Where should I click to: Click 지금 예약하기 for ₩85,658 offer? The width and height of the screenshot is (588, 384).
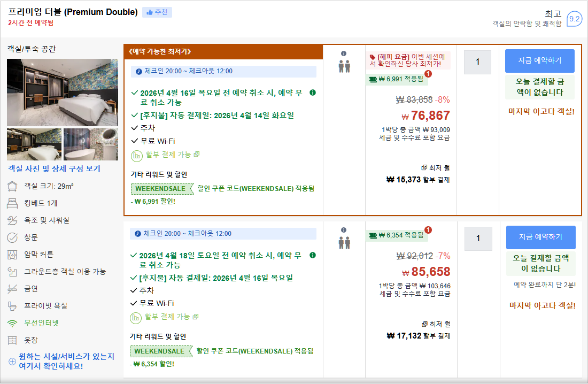[541, 237]
